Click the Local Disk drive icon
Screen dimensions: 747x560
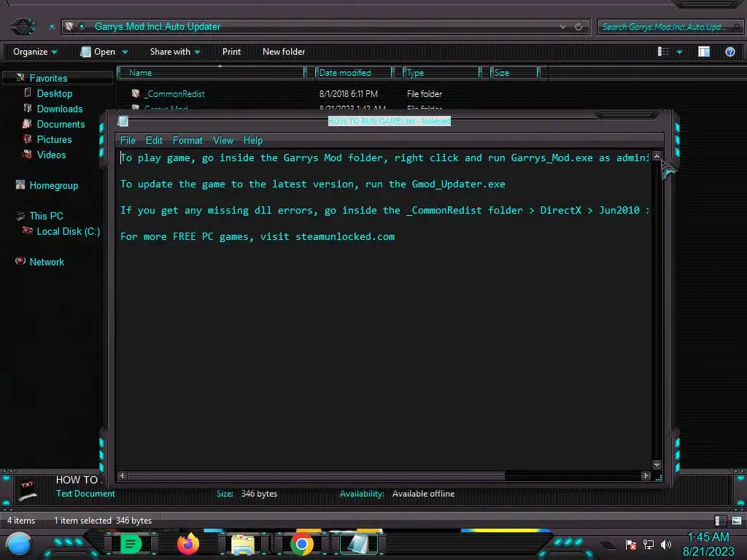pyautogui.click(x=28, y=231)
